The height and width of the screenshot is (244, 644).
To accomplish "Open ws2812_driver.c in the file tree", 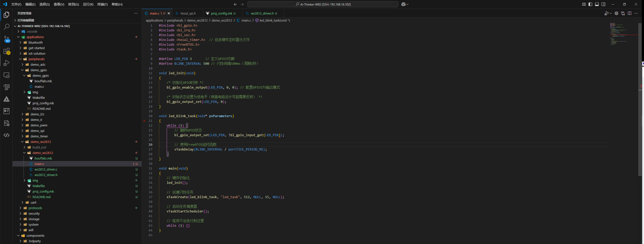I will [77, 170].
